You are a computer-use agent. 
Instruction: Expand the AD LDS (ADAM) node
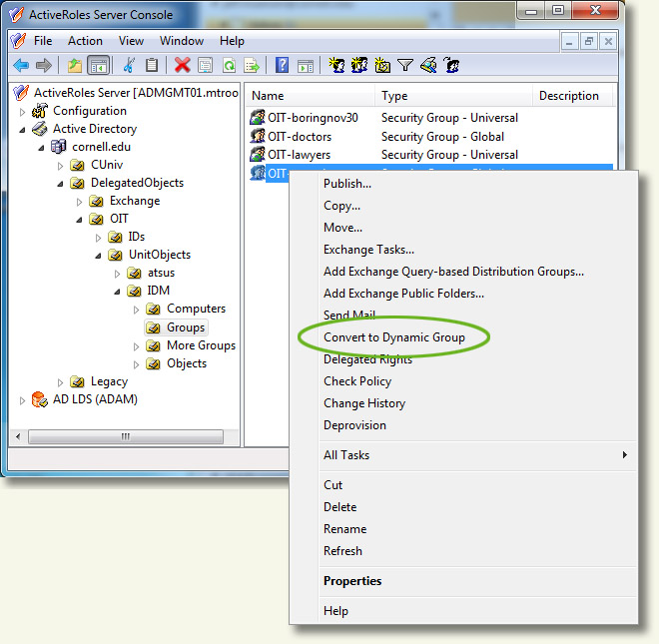click(22, 400)
